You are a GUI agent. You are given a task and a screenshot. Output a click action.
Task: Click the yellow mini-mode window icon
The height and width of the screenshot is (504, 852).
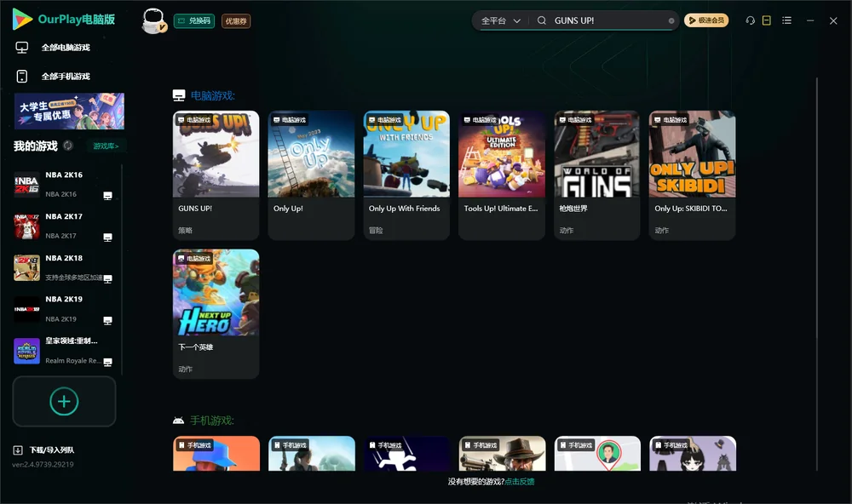tap(767, 20)
